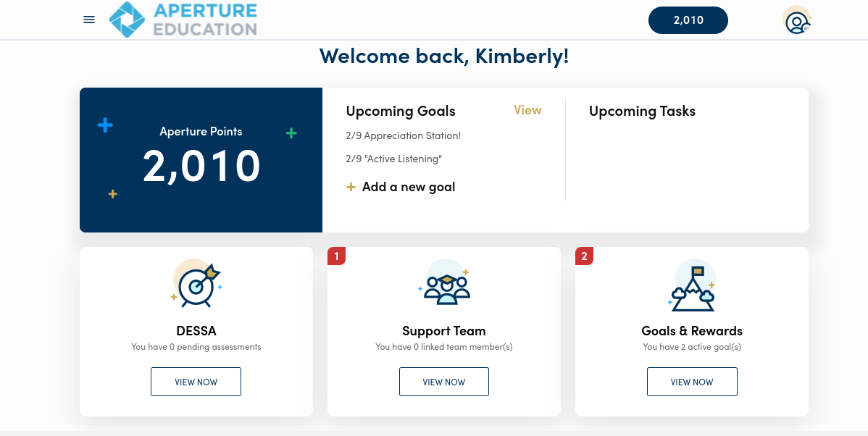Click the Upcoming Tasks heading

tap(642, 112)
